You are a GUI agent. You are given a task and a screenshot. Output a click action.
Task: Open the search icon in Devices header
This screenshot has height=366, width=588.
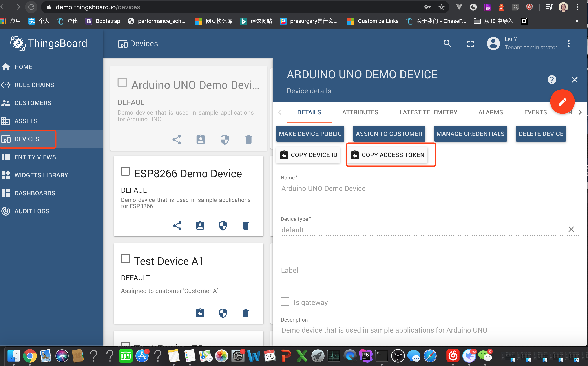tap(447, 44)
